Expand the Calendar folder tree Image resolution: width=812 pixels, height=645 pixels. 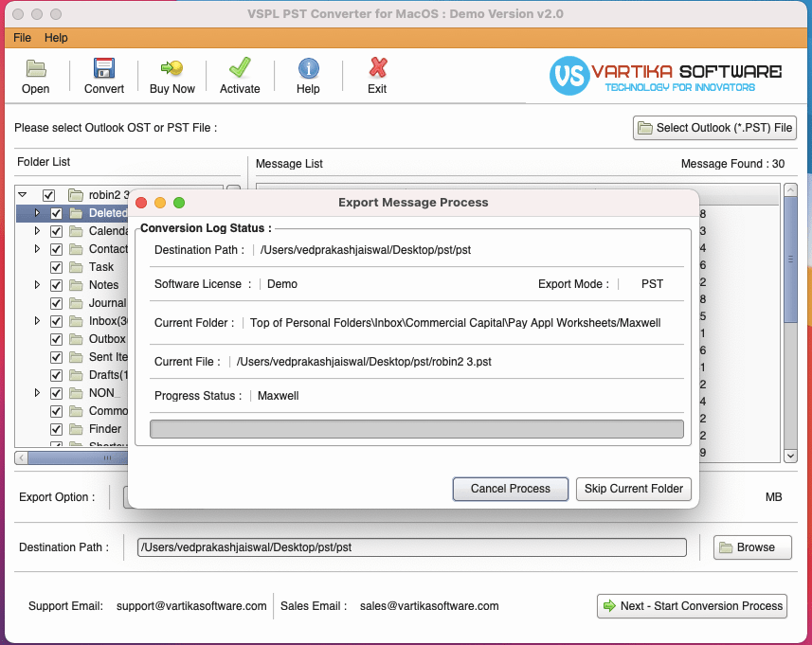37,231
